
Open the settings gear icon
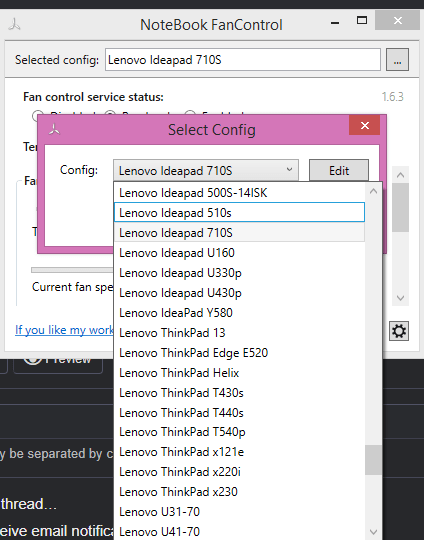click(x=399, y=331)
